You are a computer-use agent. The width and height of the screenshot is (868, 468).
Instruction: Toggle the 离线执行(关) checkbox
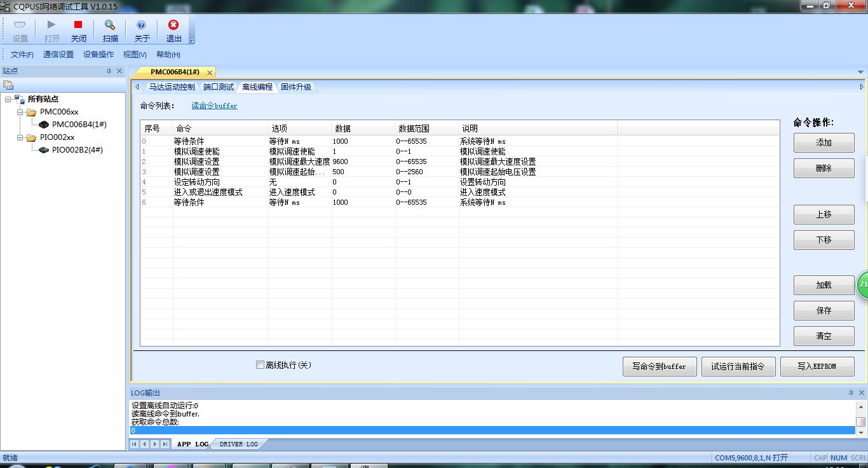coord(260,365)
